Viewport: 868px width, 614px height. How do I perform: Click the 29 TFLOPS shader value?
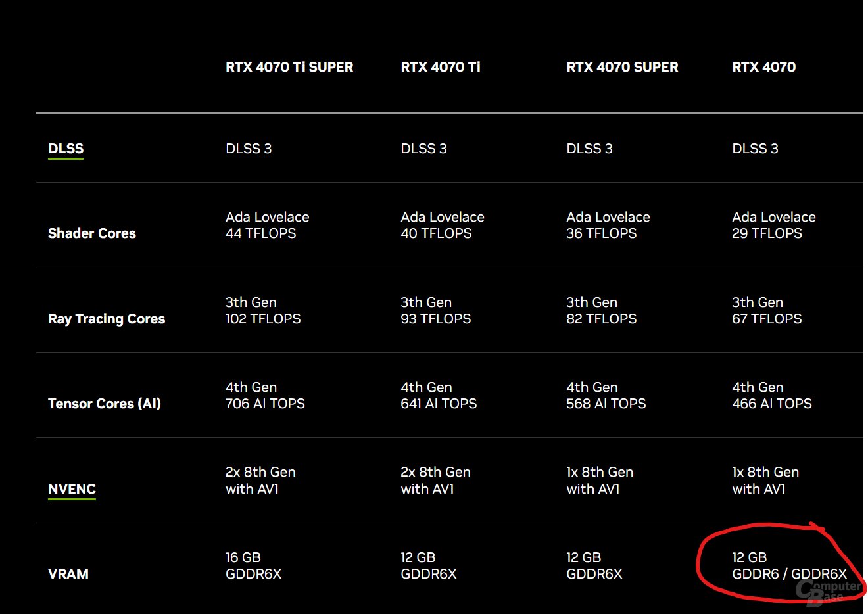click(x=767, y=233)
